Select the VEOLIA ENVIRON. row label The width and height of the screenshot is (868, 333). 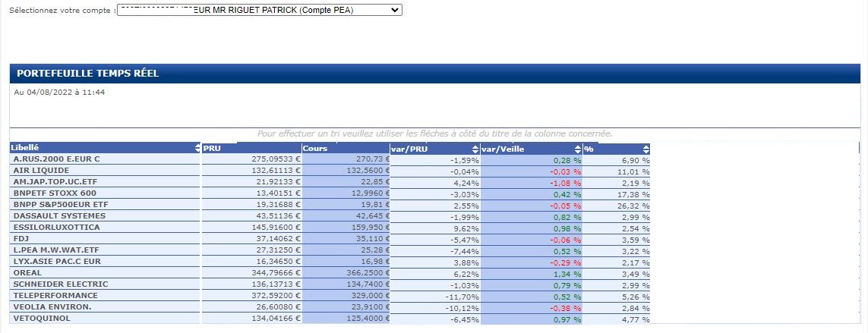52,307
